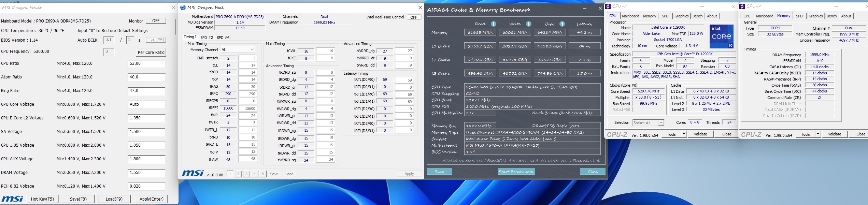Viewport: 868px width, 205px height.
Task: Click the Apply(Enter) button
Action: tap(152, 199)
